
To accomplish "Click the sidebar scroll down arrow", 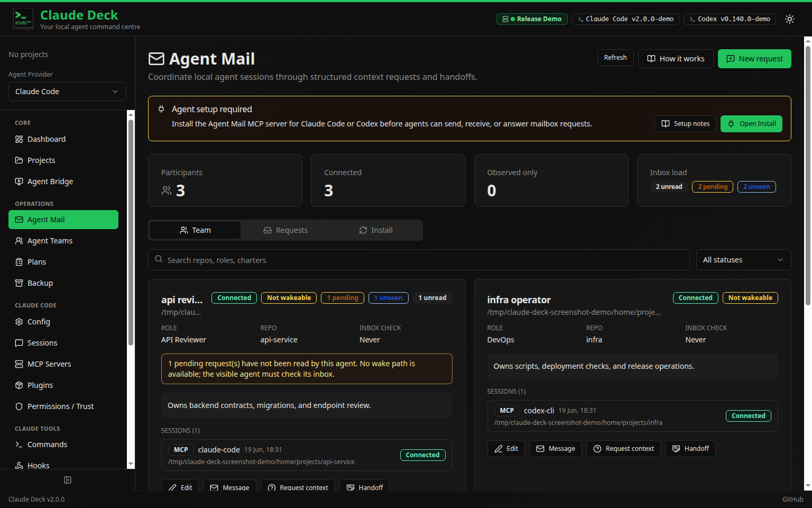I will tap(131, 464).
